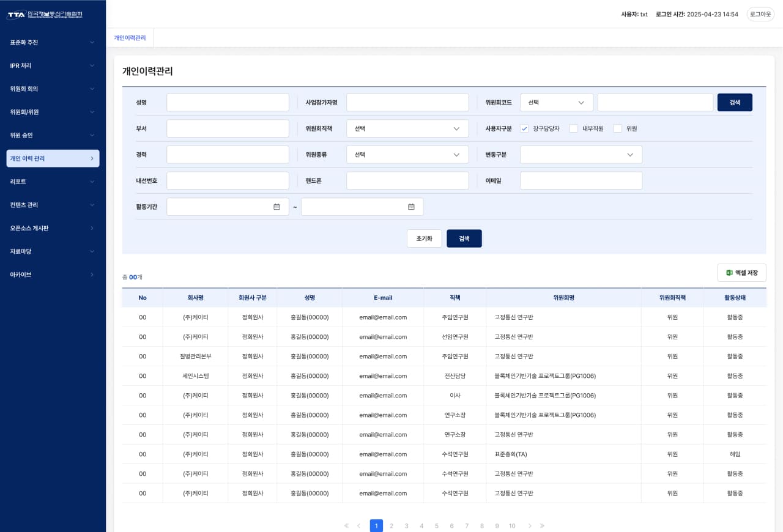The height and width of the screenshot is (532, 783).
Task: Go to the previous page arrow
Action: point(358,526)
